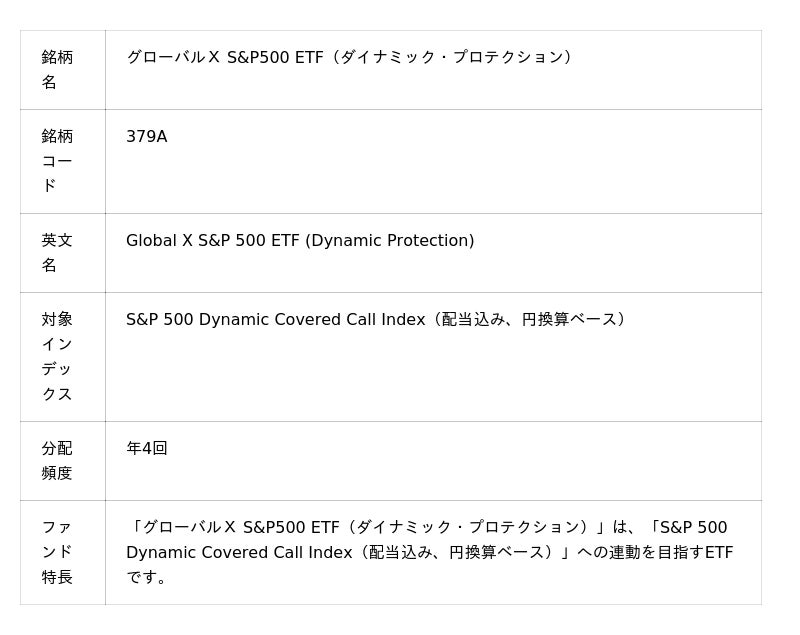
Task: Click 「S&P 500 ending the description's first line
Action: coord(686,528)
